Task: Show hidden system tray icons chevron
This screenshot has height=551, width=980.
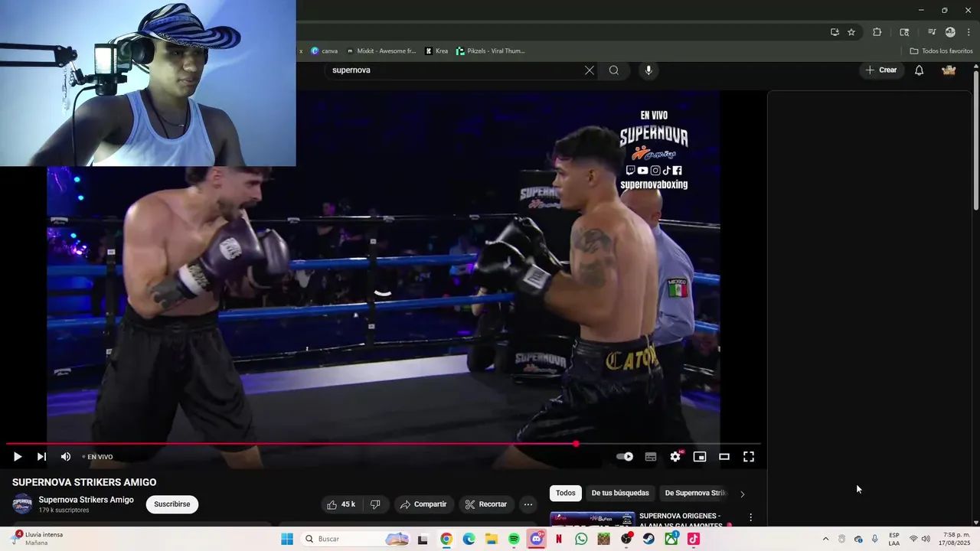Action: click(825, 539)
